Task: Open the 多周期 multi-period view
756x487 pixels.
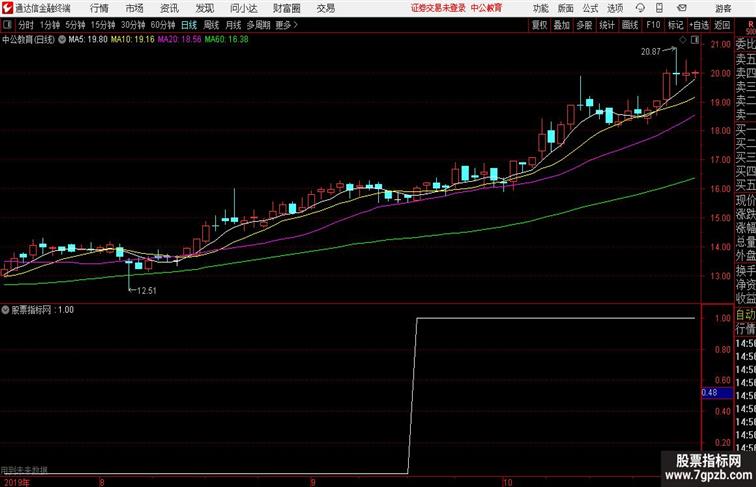Action: pos(258,25)
